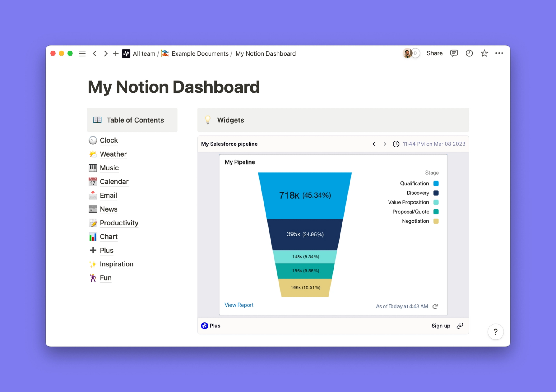Click the memo pencil icon next to Productivity
The width and height of the screenshot is (556, 392).
tap(93, 223)
